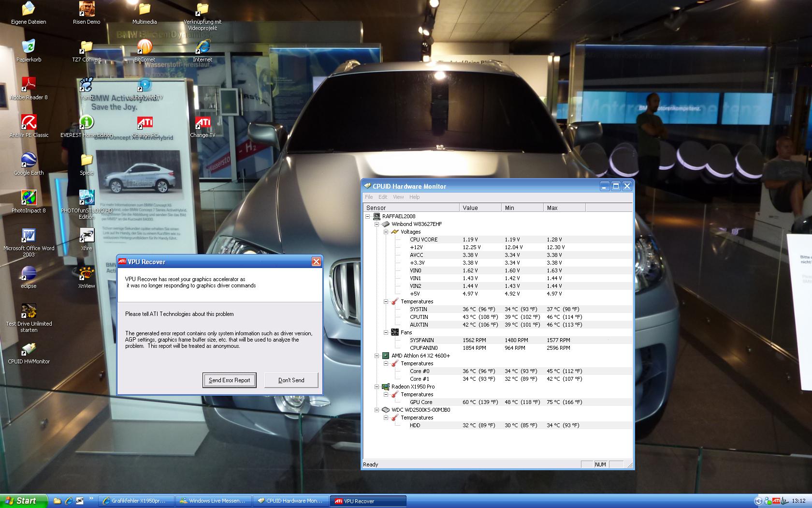Click the Min column header
Image resolution: width=812 pixels, height=508 pixels.
pos(522,208)
